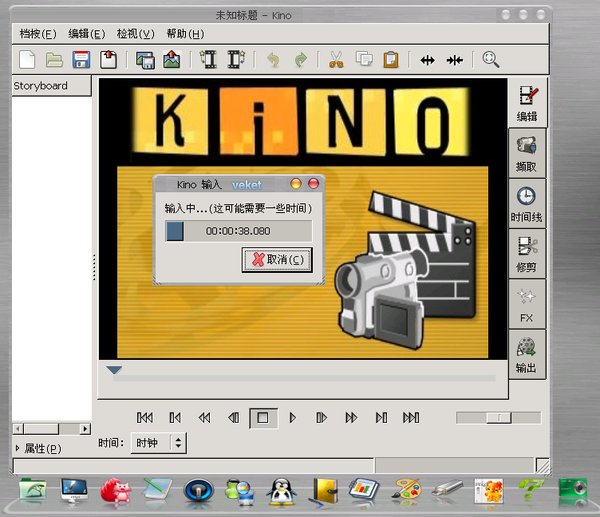Open the 输出 export panel

tap(526, 355)
